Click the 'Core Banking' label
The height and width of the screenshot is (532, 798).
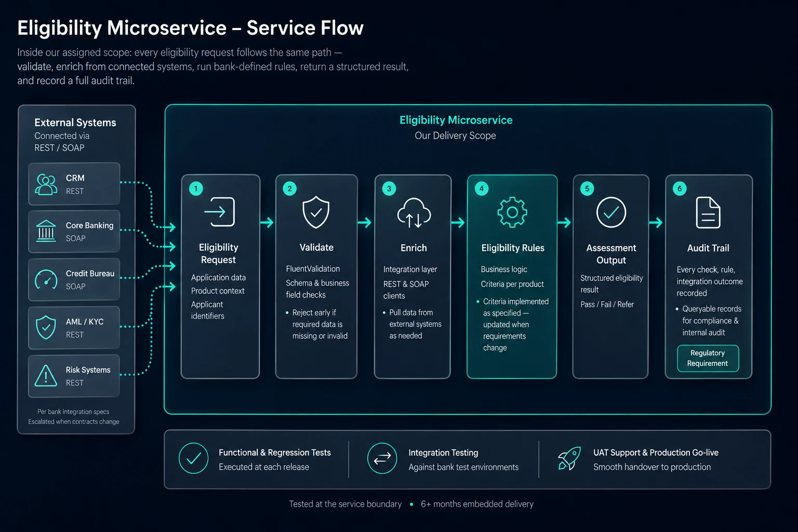[89, 225]
